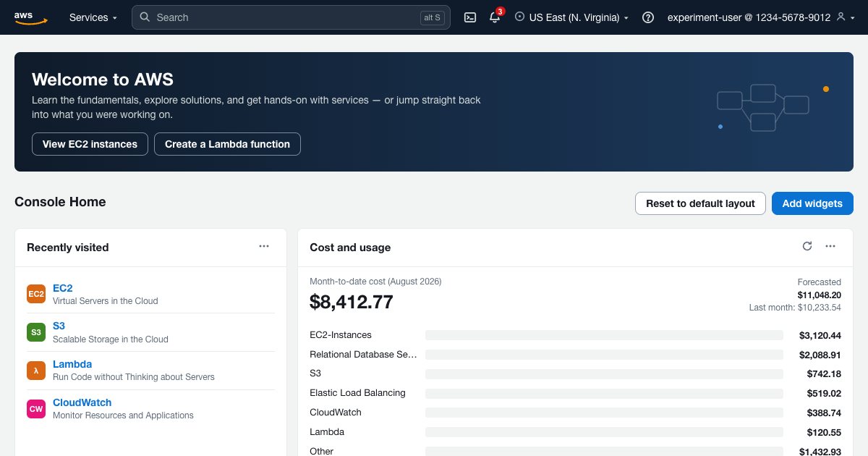The width and height of the screenshot is (868, 456).
Task: Click the S3 cost usage bar
Action: [x=604, y=373]
